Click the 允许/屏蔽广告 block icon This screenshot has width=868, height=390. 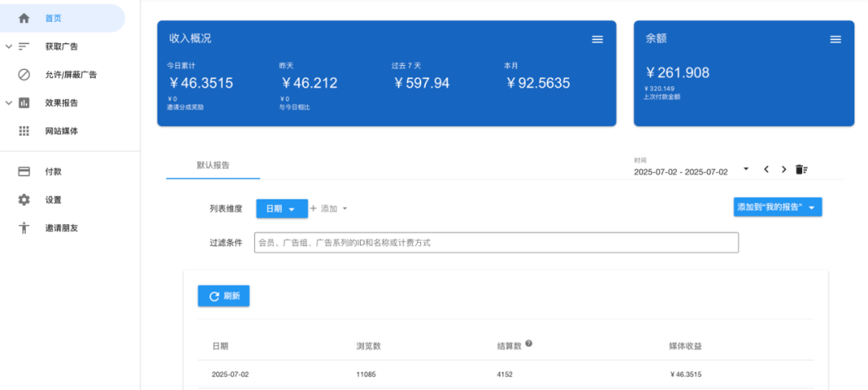point(24,75)
